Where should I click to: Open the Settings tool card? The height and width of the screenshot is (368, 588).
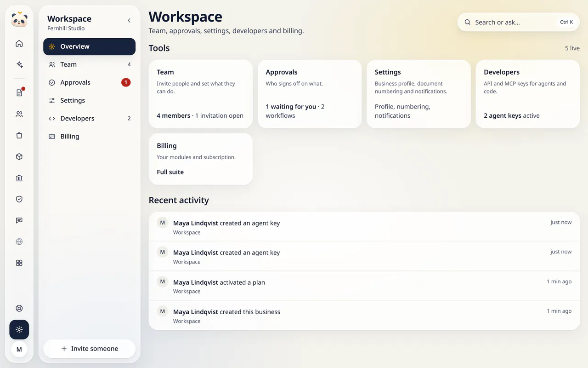click(419, 94)
